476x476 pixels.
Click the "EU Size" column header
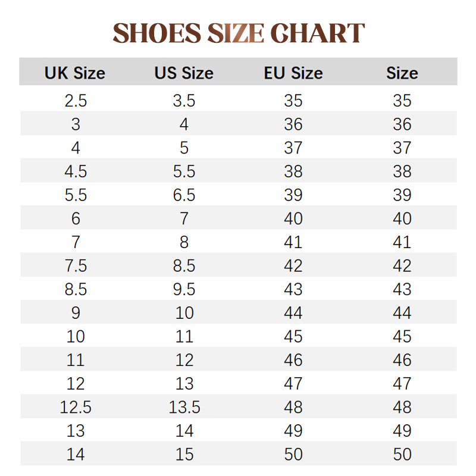click(293, 73)
